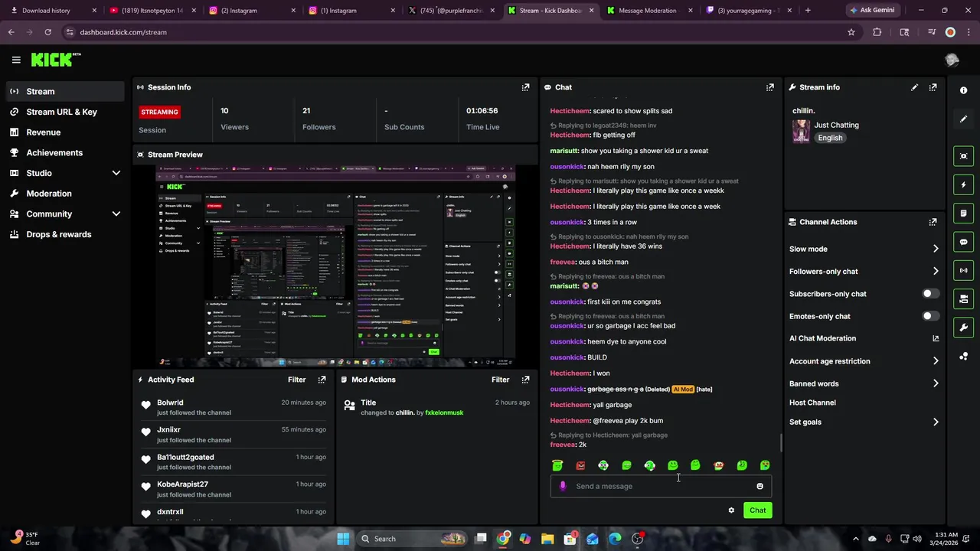Viewport: 980px width, 551px height.
Task: Click the Just Chatting category thumbnail
Action: tap(801, 131)
